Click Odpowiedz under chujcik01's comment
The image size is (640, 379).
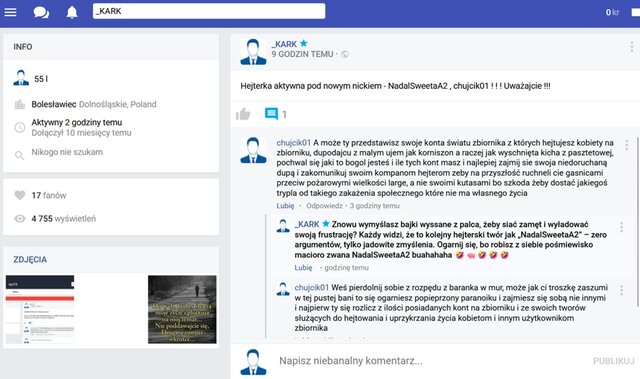click(x=324, y=206)
